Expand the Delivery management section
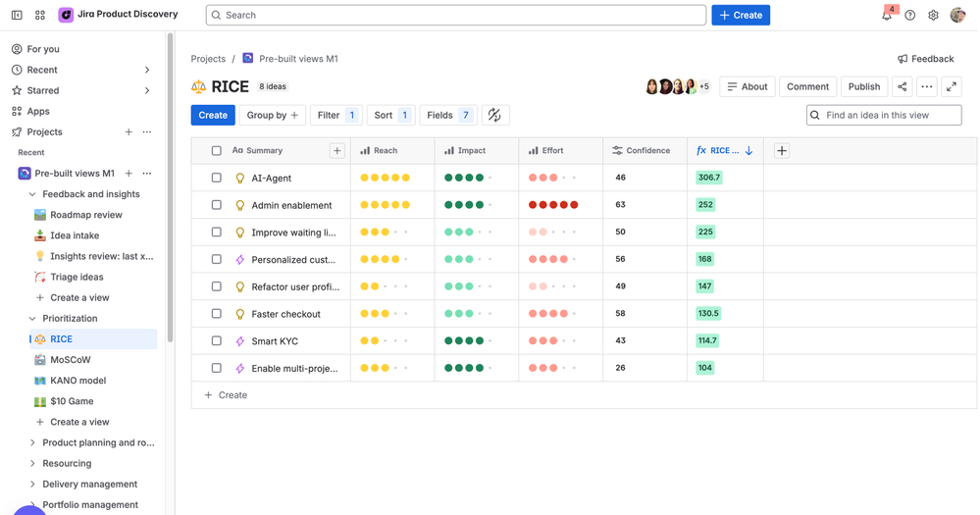980x515 pixels. pos(32,484)
